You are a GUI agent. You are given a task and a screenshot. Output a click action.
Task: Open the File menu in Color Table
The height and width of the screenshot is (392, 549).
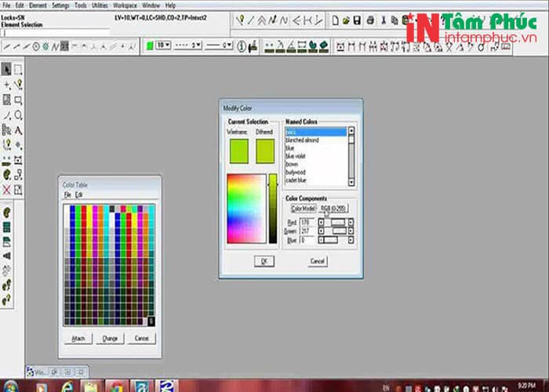pyautogui.click(x=67, y=194)
